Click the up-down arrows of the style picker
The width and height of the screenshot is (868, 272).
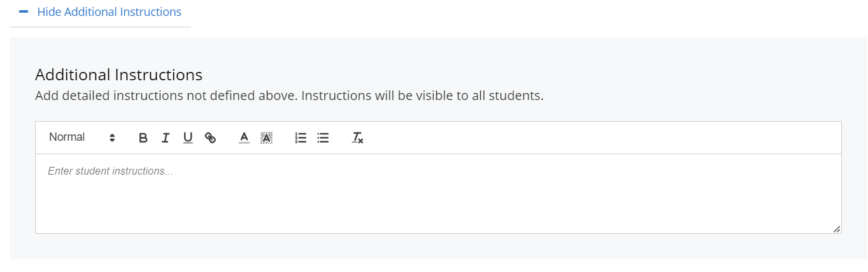(x=112, y=138)
